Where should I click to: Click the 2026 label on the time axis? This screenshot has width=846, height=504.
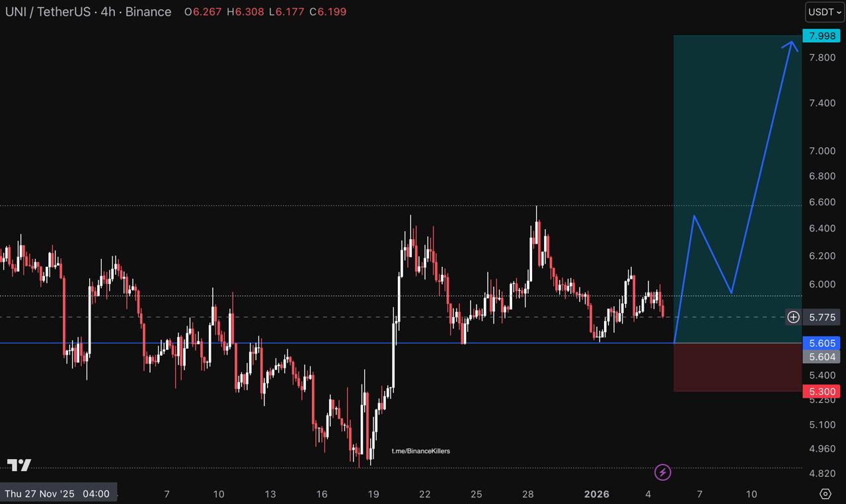click(597, 493)
